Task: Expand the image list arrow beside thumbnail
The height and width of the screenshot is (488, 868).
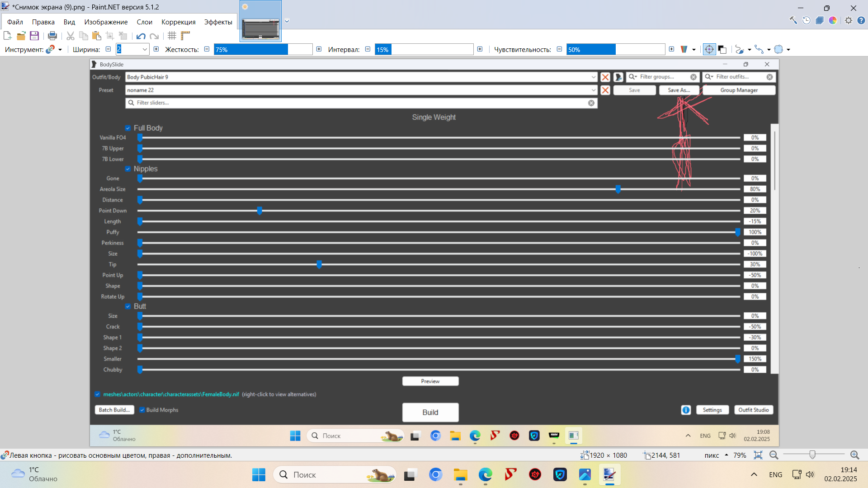Action: pyautogui.click(x=287, y=21)
